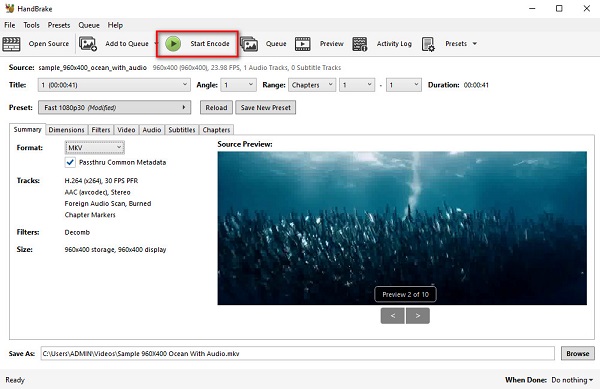Switch to the Video tab
Screen dimensions: 600x389
126,130
